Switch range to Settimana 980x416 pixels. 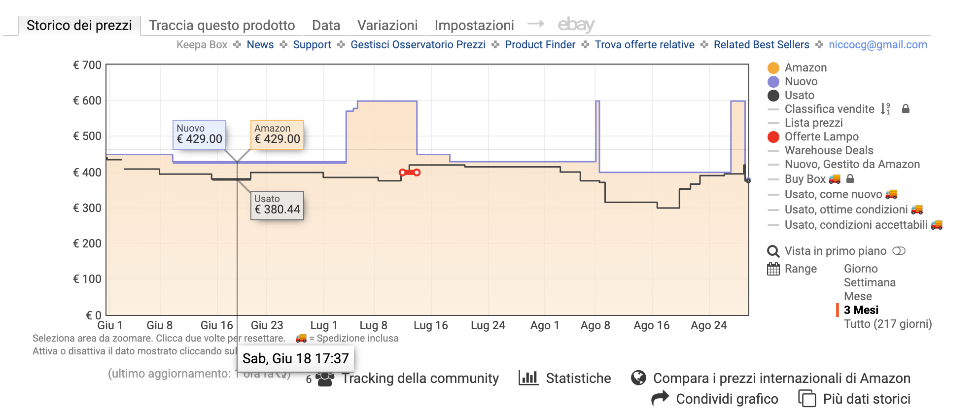tap(870, 282)
